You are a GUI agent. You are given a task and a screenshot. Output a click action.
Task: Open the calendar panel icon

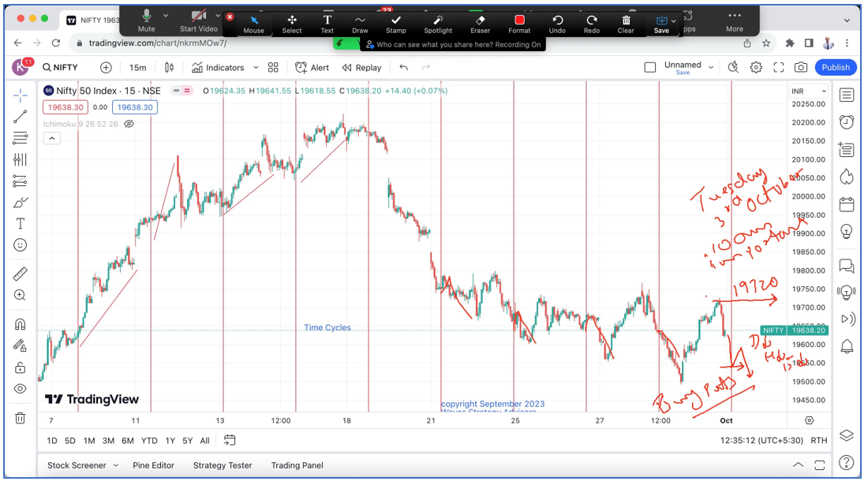(847, 204)
